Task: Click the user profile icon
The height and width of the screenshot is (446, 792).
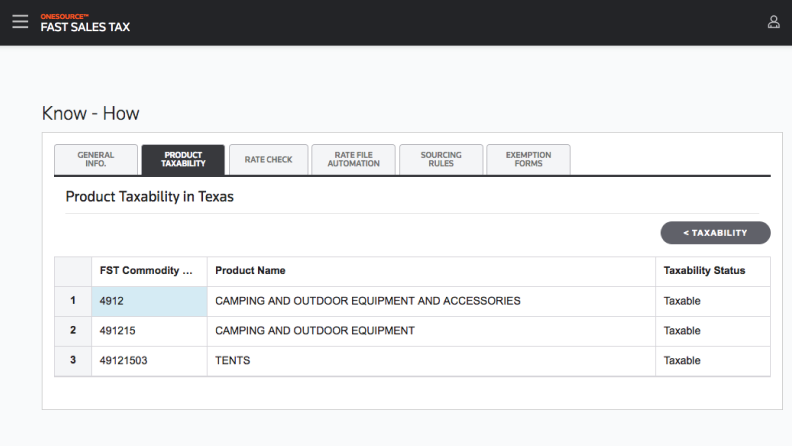Action: point(773,22)
